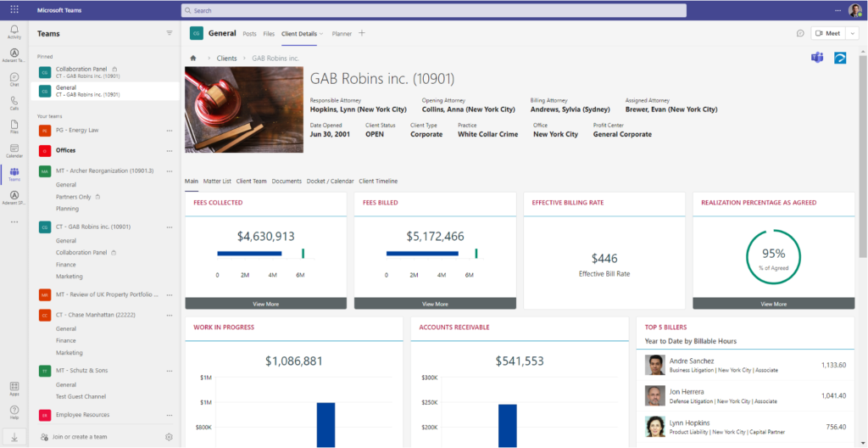868x448 pixels.
Task: Click the home breadcrumb icon
Action: [193, 59]
